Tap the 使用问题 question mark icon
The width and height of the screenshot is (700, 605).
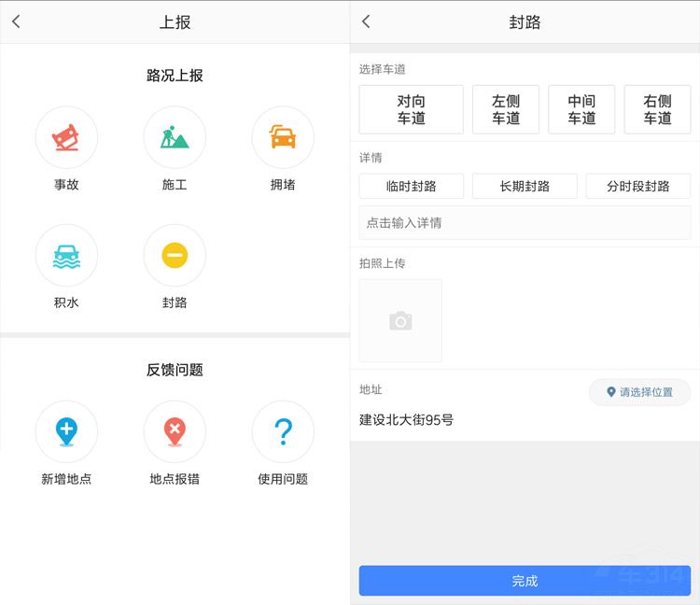[283, 431]
